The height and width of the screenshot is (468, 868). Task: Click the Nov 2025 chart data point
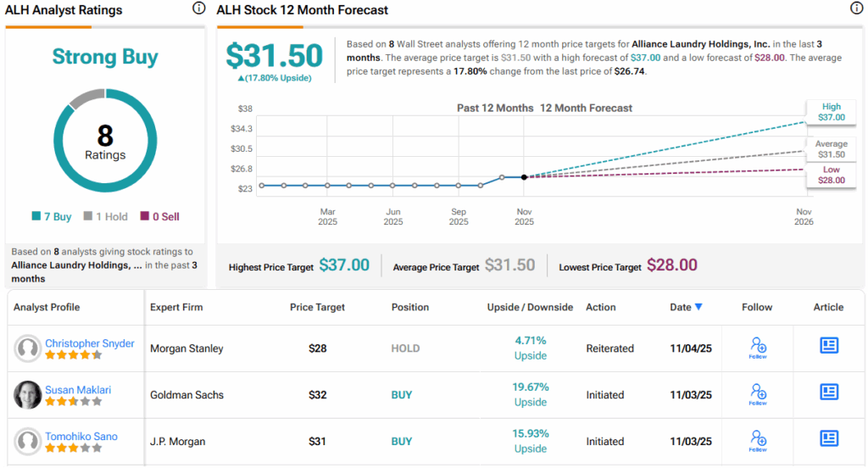click(524, 177)
